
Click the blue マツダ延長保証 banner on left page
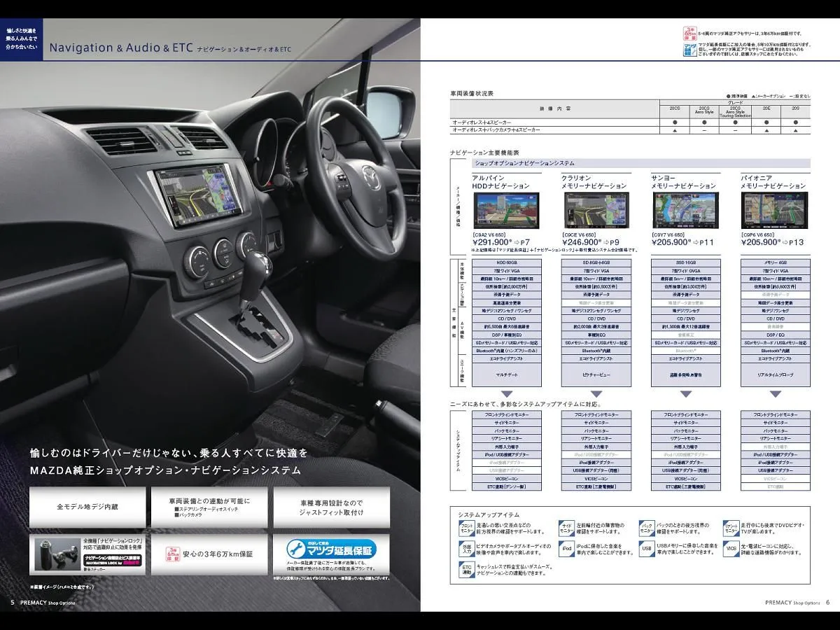[331, 548]
